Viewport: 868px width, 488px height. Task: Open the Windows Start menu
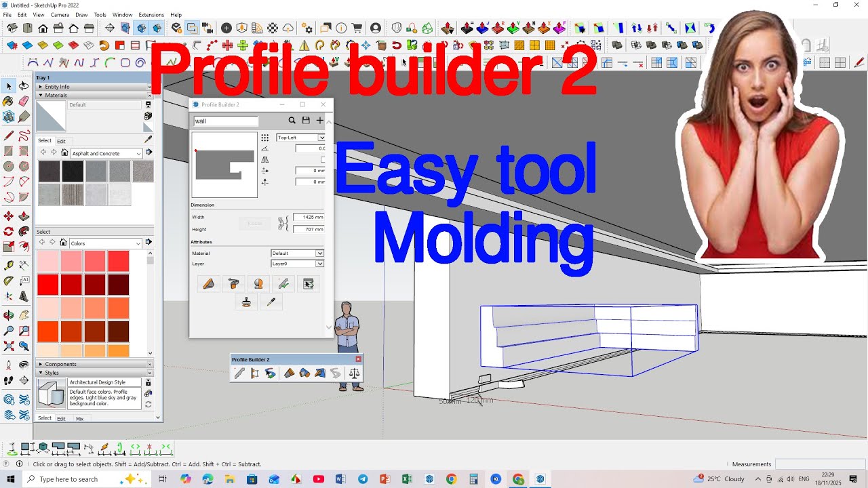(11, 479)
